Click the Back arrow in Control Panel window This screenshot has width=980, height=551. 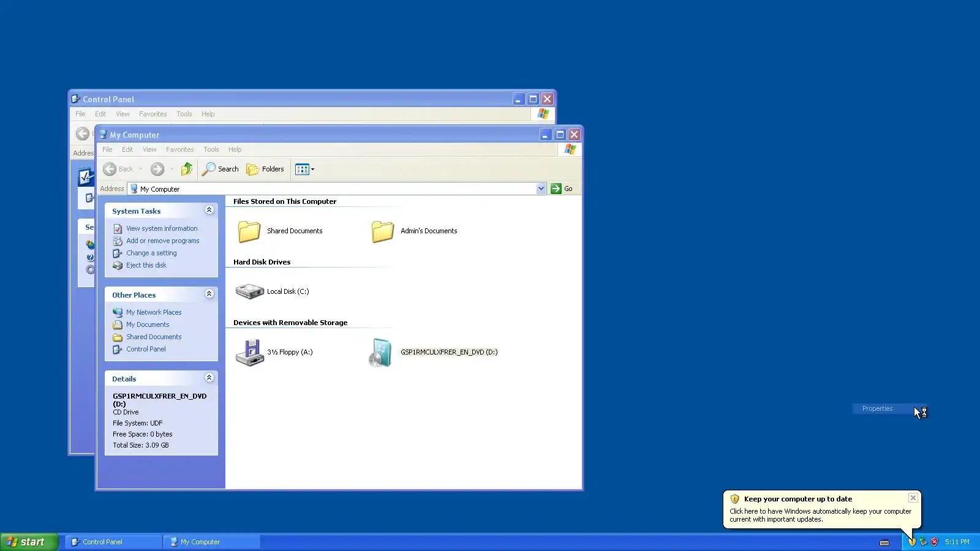83,133
